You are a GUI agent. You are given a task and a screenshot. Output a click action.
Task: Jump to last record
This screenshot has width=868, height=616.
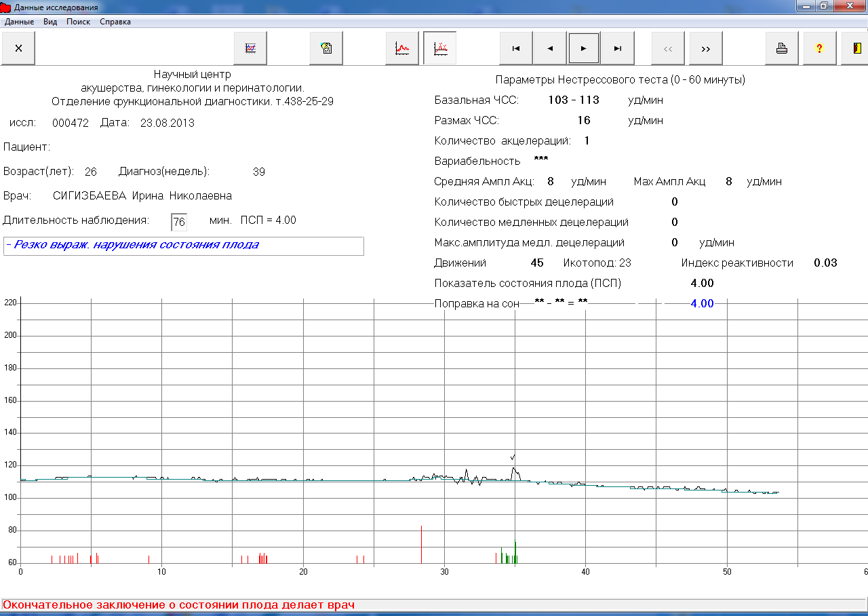click(x=618, y=48)
